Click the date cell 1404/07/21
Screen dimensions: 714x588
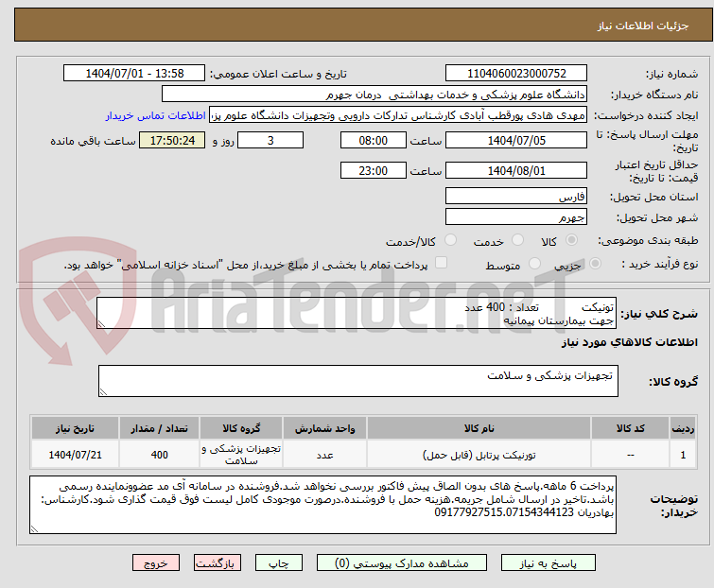[75, 455]
